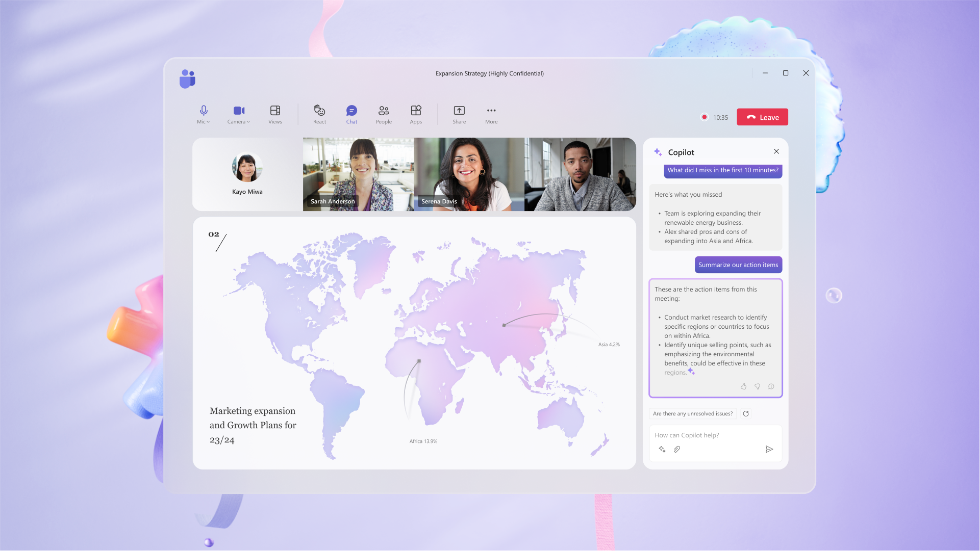Click Are there any unresolved issues
The image size is (980, 551).
pos(693,413)
